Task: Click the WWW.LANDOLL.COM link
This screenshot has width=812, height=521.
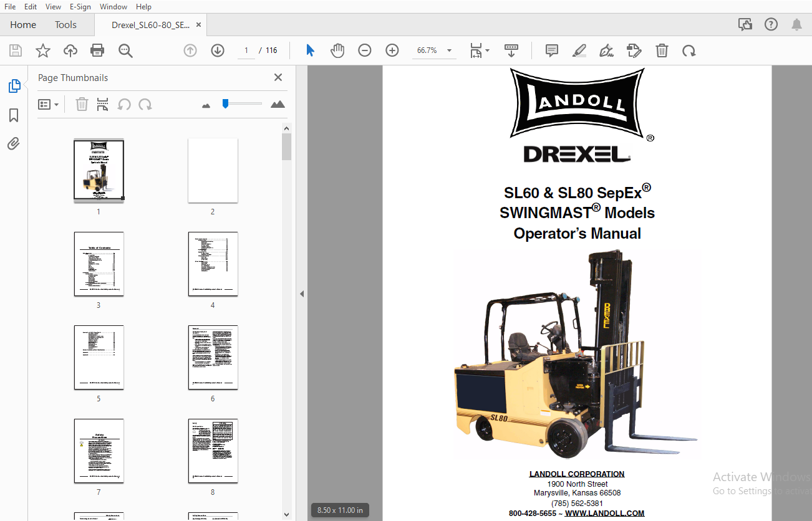Action: (604, 514)
